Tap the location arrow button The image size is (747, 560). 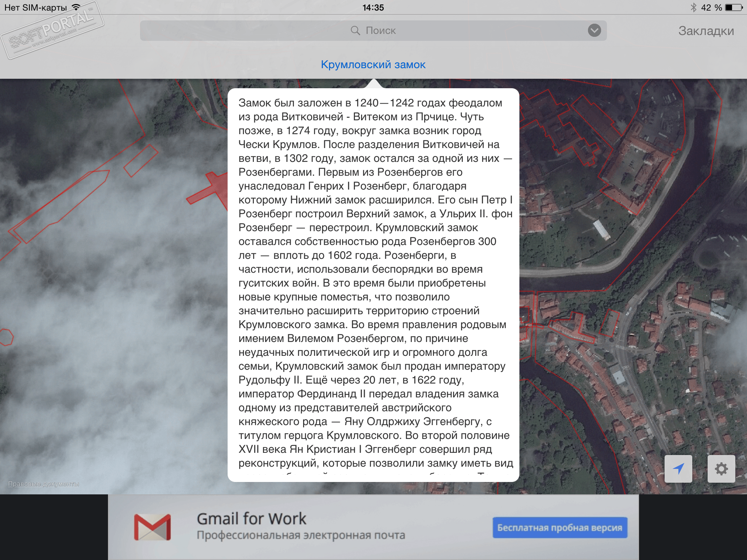[678, 469]
